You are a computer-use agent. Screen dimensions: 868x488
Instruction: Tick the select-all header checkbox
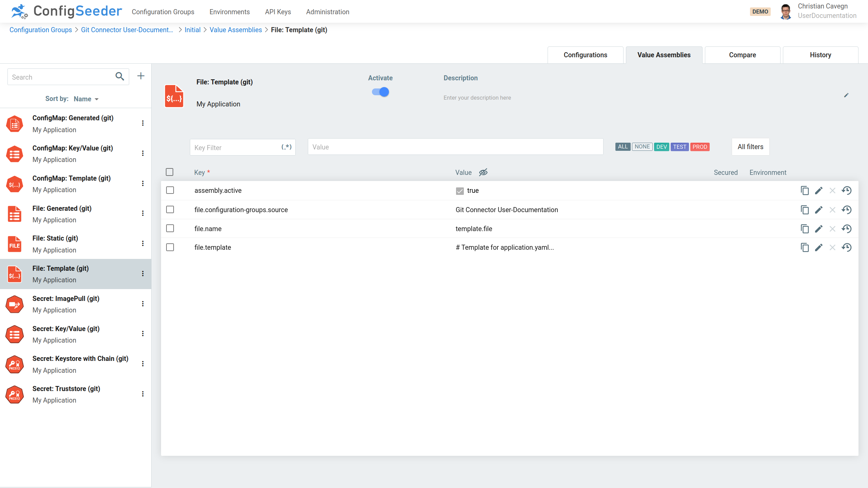point(170,172)
